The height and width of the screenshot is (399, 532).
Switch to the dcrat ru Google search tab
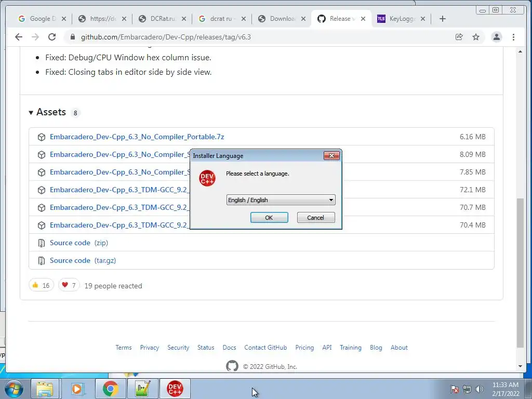(221, 19)
